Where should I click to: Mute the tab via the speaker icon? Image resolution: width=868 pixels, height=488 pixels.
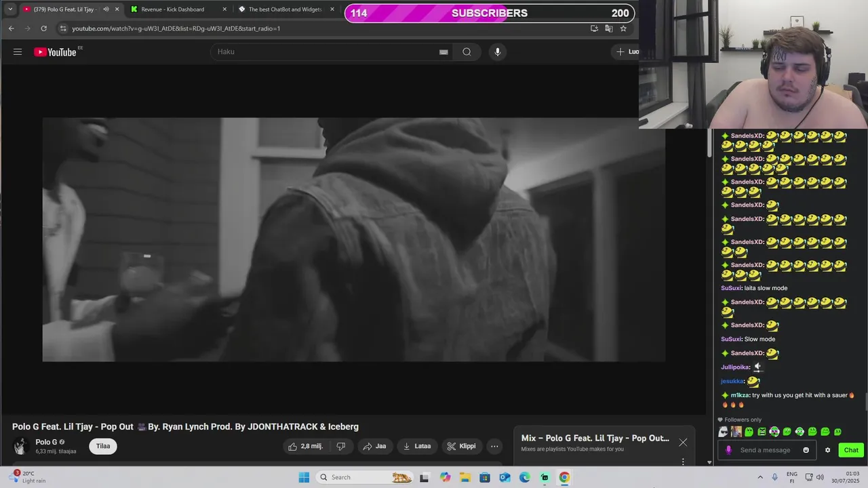(x=106, y=9)
